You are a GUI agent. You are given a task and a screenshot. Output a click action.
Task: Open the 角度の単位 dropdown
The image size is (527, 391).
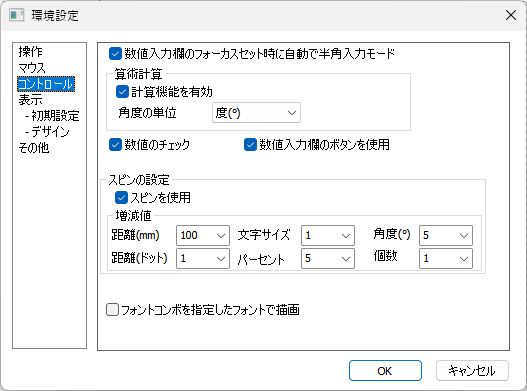pyautogui.click(x=256, y=113)
